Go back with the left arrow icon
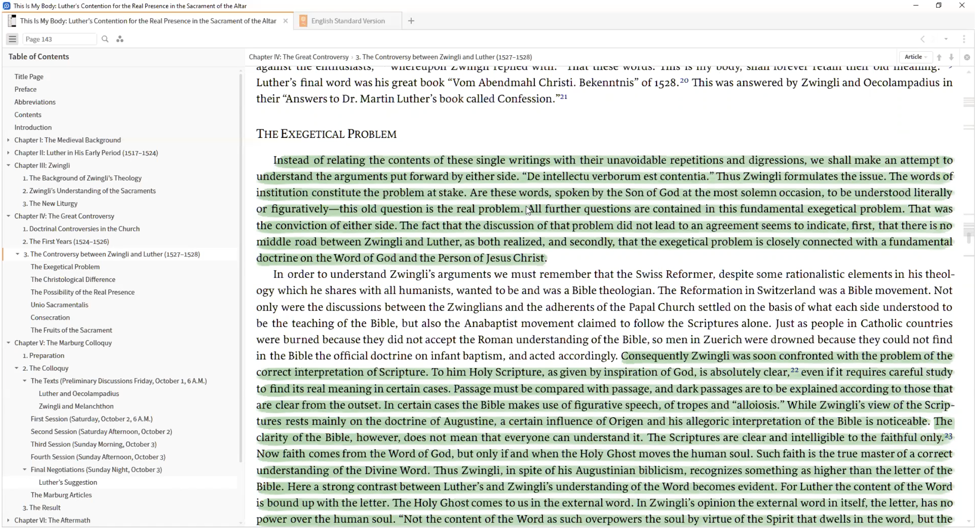Screen dimensions: 980x529 [x=923, y=39]
